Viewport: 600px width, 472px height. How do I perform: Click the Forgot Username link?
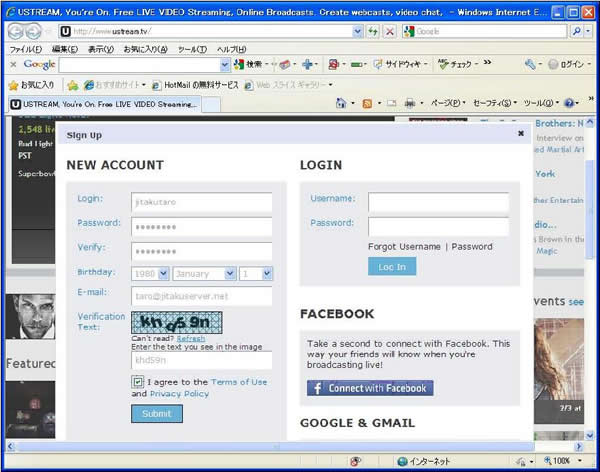tap(404, 247)
